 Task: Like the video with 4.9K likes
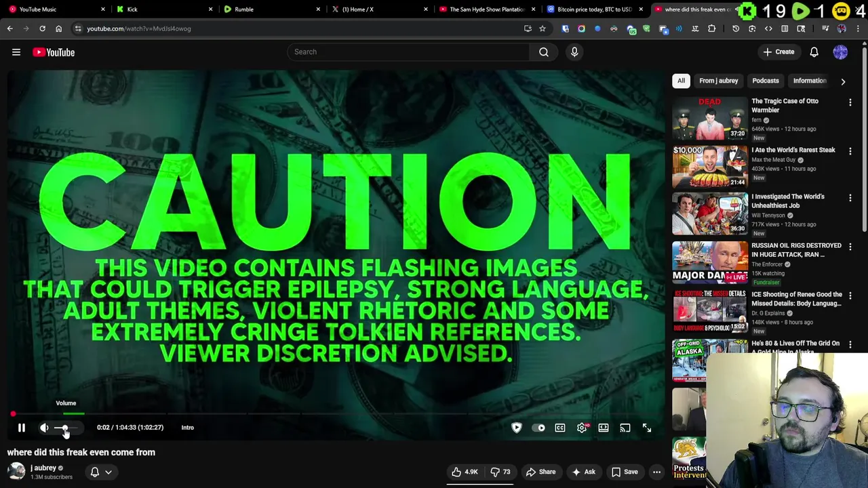(x=465, y=472)
